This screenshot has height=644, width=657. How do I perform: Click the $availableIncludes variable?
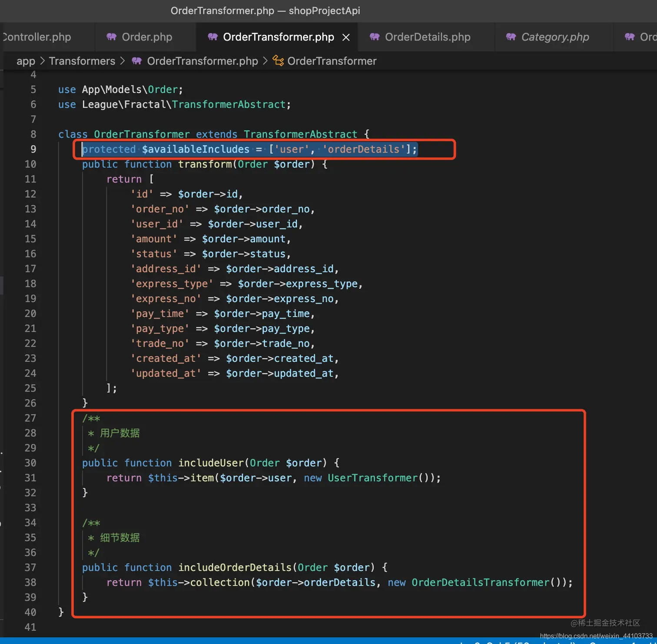click(x=196, y=149)
